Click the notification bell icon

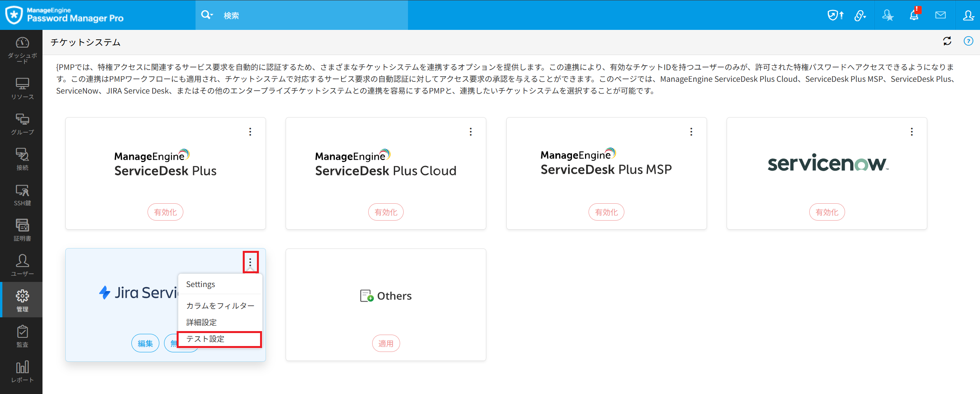914,15
